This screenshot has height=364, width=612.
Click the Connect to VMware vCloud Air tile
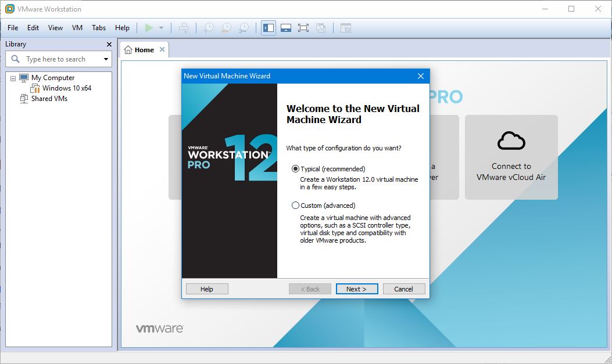(511, 157)
